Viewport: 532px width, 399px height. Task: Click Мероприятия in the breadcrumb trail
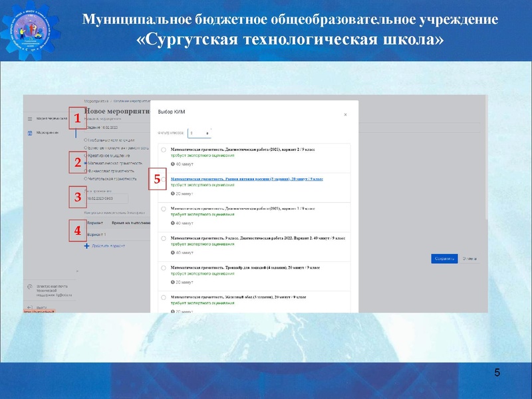[97, 100]
